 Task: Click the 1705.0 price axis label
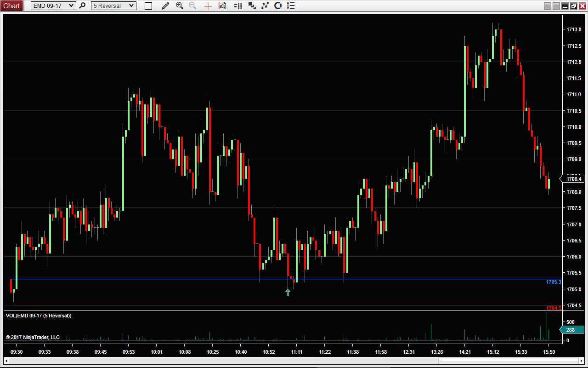573,289
